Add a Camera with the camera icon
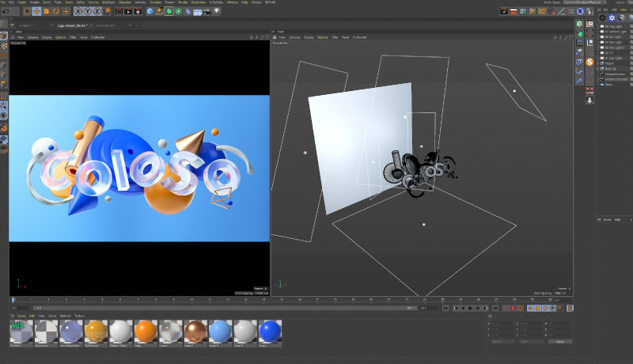This screenshot has width=633, height=364. click(x=207, y=11)
